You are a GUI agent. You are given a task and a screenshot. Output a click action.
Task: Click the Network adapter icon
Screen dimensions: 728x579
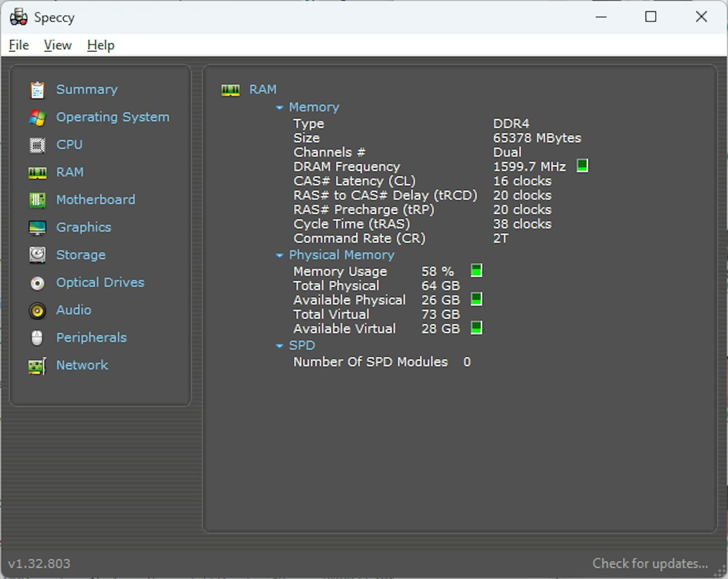click(x=37, y=365)
